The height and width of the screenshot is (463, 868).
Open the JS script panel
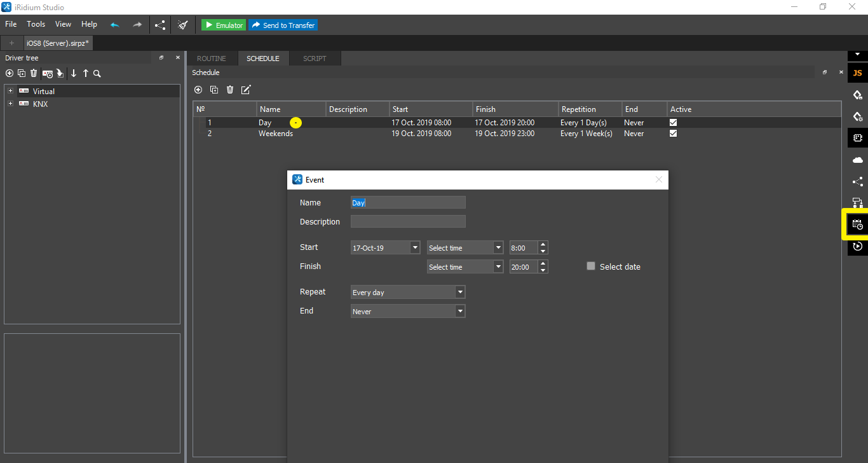click(857, 73)
